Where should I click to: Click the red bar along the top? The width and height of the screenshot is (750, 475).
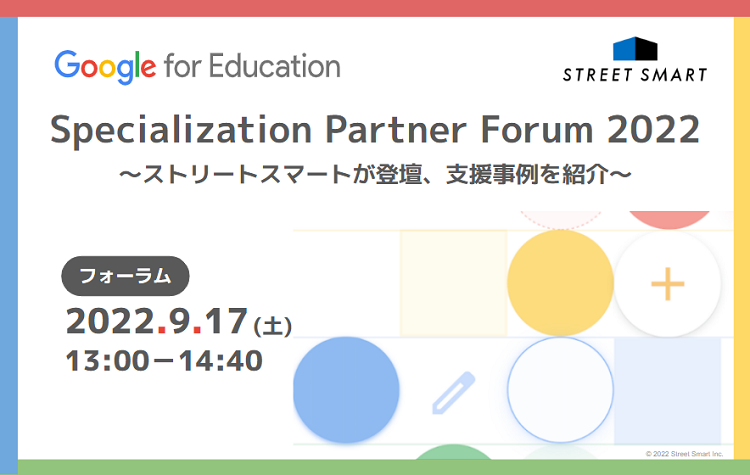375,7
